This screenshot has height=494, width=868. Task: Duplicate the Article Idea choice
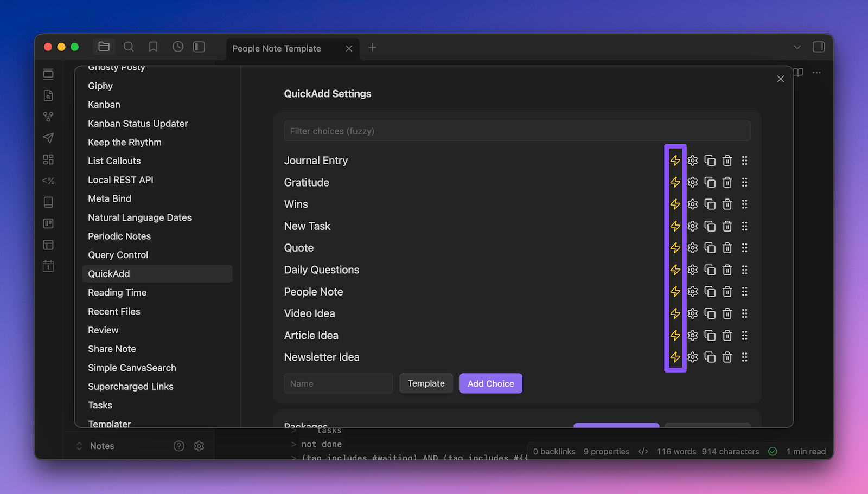click(710, 336)
